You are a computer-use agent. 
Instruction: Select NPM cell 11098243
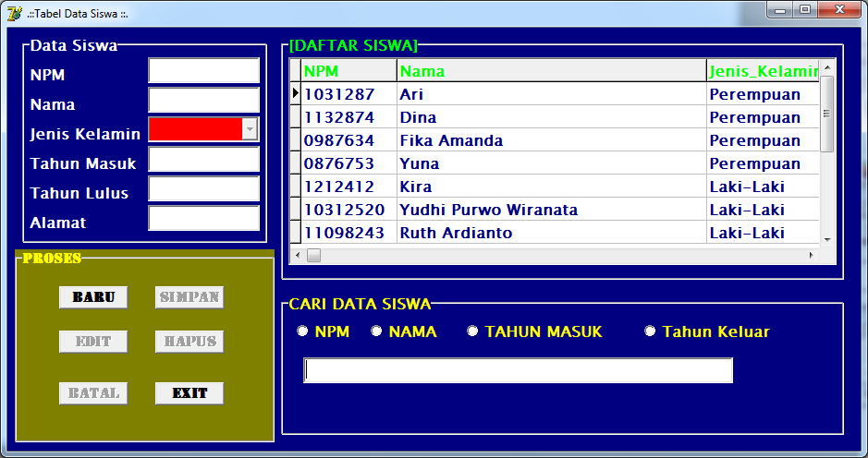tap(348, 233)
